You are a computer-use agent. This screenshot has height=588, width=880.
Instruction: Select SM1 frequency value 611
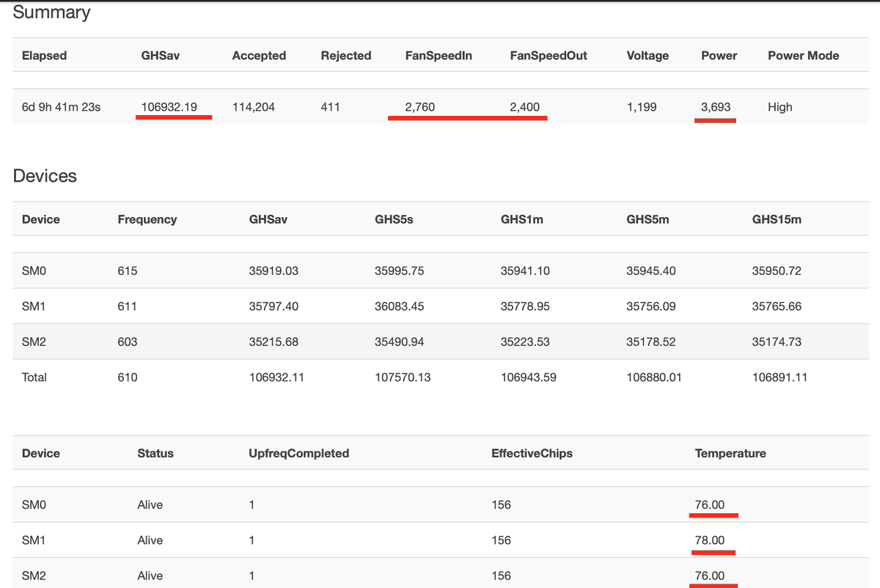(x=127, y=306)
